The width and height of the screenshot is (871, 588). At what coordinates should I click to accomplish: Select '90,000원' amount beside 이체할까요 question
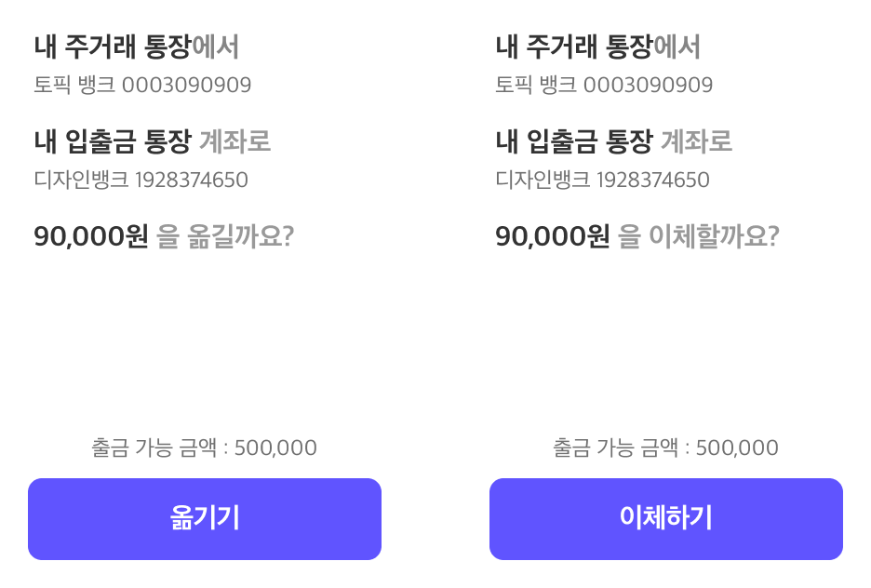point(553,236)
